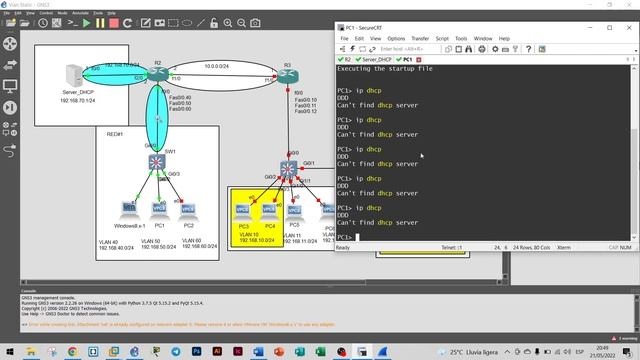Viewport: 640px width, 360px height.
Task: Select the PC1 session tab
Action: point(404,60)
